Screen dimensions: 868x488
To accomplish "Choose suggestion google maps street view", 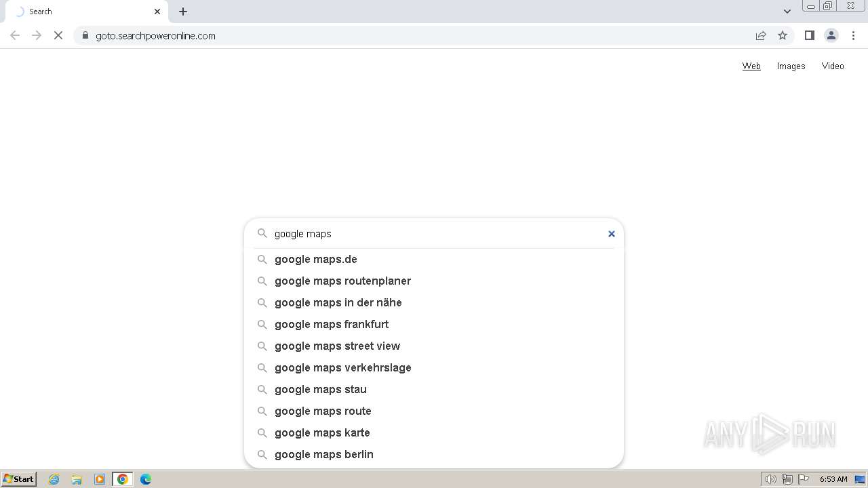I will click(x=434, y=346).
